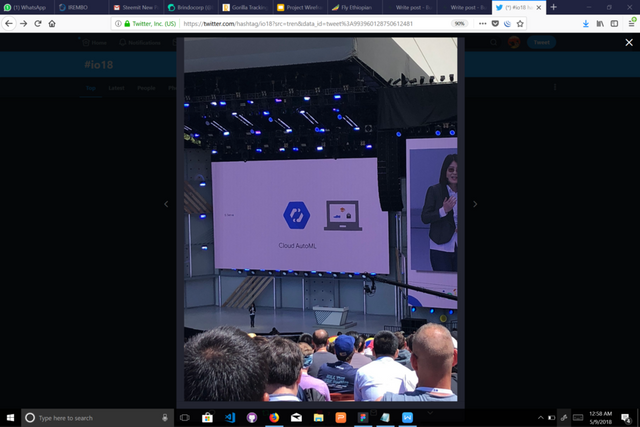This screenshot has width=640, height=427.
Task: Open Mail app from taskbar
Action: [296, 418]
